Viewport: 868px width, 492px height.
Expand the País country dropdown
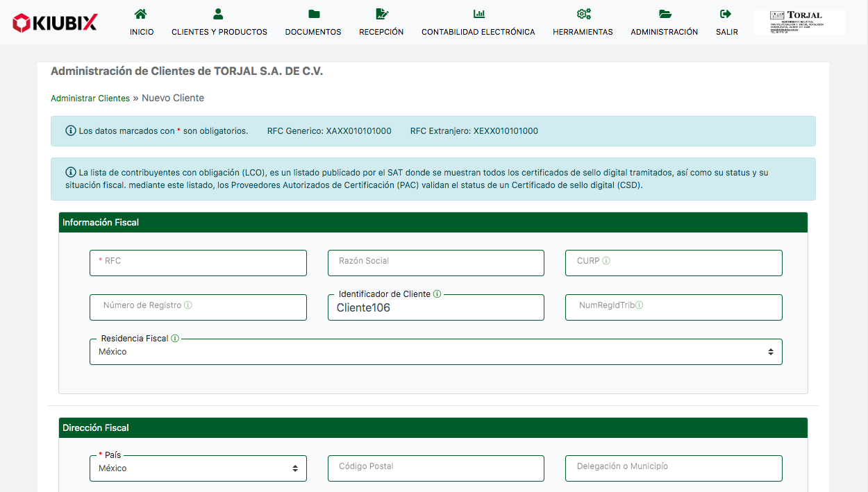click(198, 468)
